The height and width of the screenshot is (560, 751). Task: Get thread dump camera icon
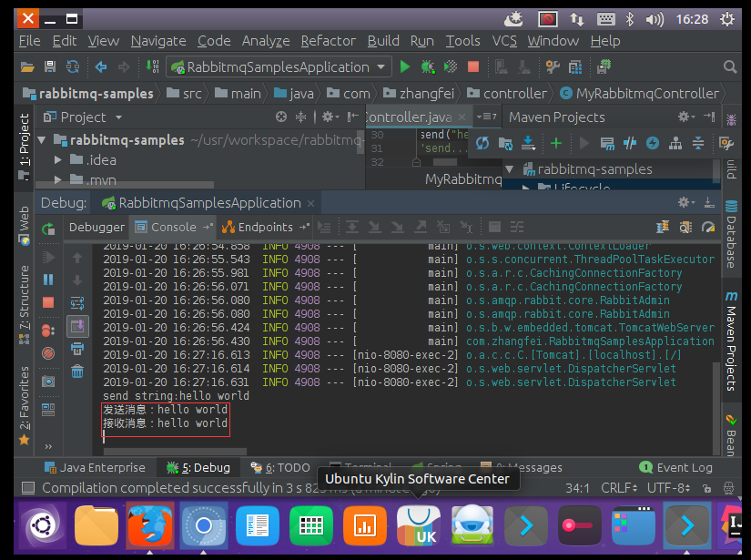[x=48, y=382]
